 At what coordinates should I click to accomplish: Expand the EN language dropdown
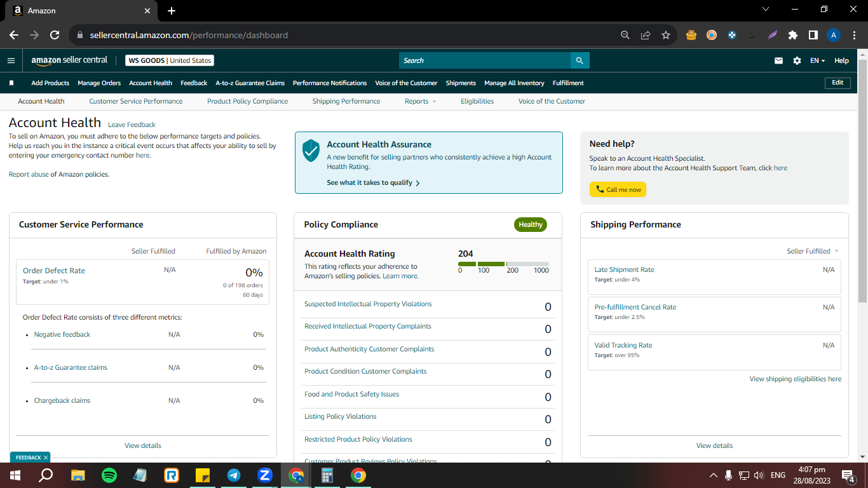pyautogui.click(x=817, y=61)
